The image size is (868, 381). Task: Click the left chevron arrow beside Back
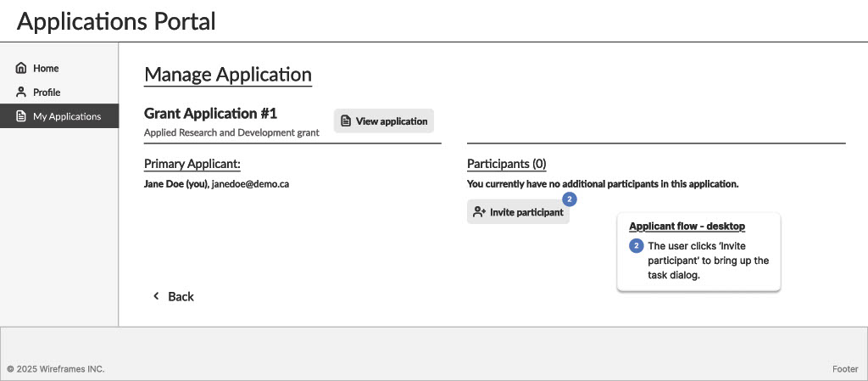156,296
